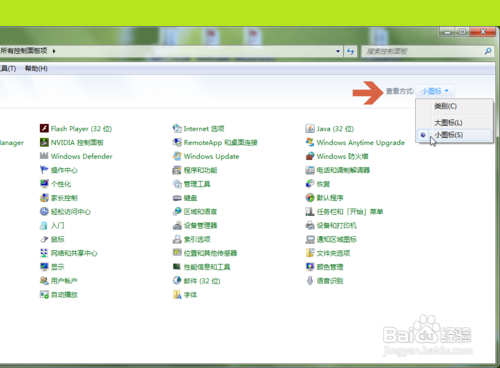The image size is (500, 368).
Task: Open the 自动播放 link
Action: coord(64,294)
